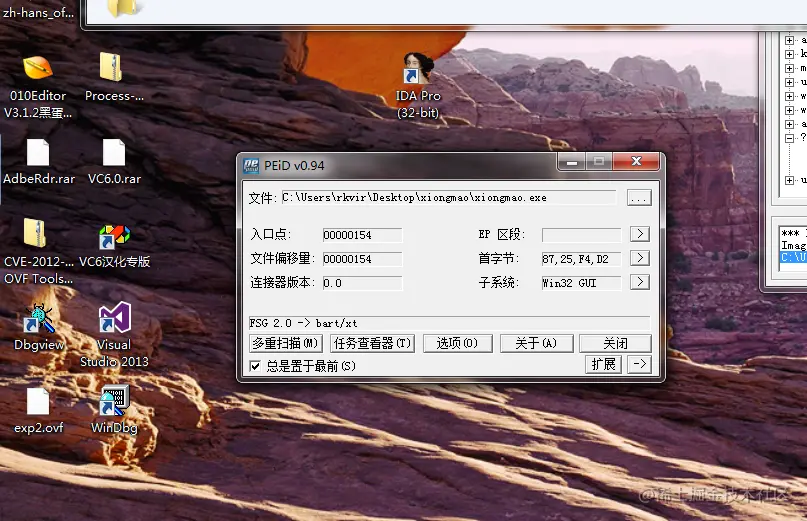Open 任务查看器(T) task viewer
Screen dimensions: 807x521
pyautogui.click(x=373, y=343)
